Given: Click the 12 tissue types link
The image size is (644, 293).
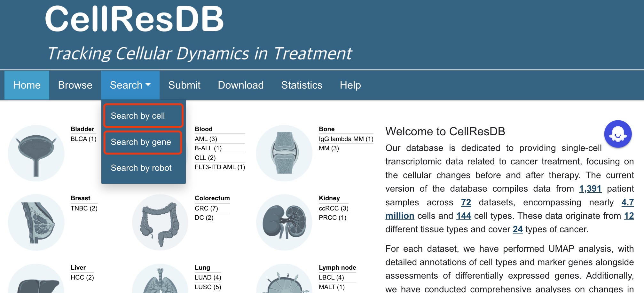Looking at the screenshot, I should [x=629, y=216].
